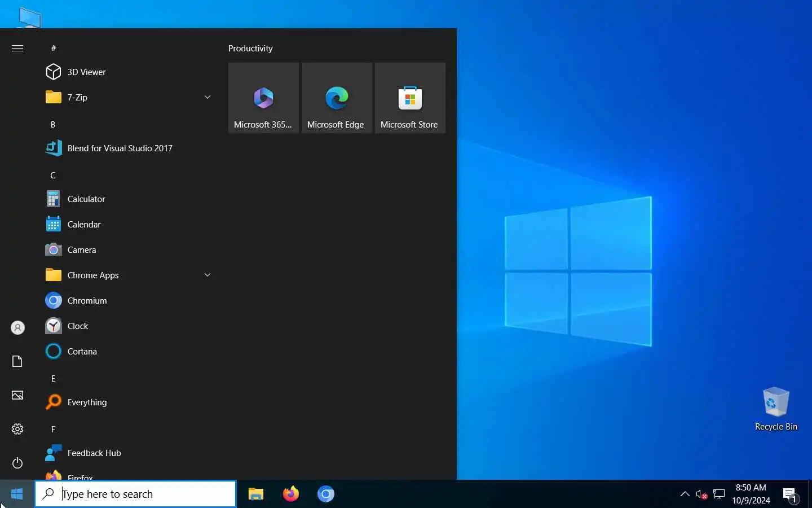Click the taskbar search box
Image resolution: width=812 pixels, height=508 pixels.
coord(135,494)
